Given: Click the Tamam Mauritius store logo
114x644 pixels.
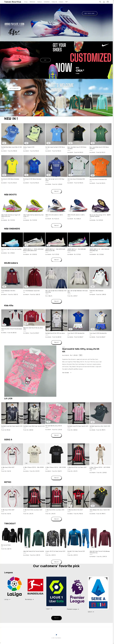Looking at the screenshot, I should click(12, 2).
